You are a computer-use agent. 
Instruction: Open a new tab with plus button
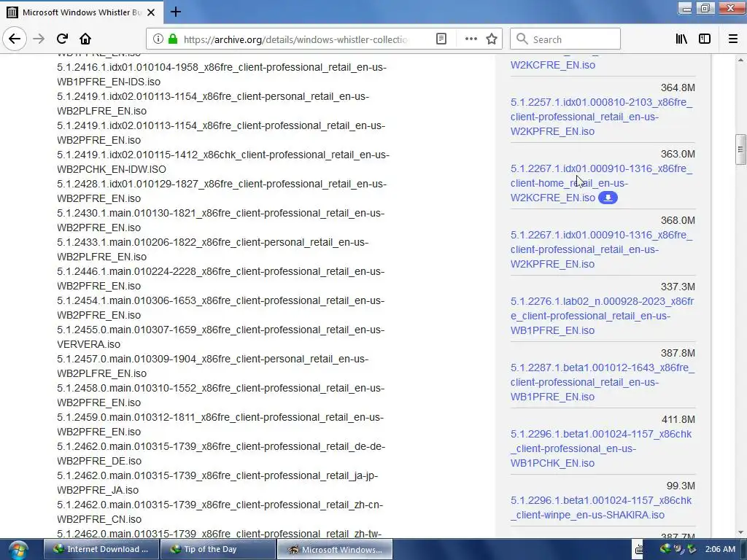tap(175, 12)
